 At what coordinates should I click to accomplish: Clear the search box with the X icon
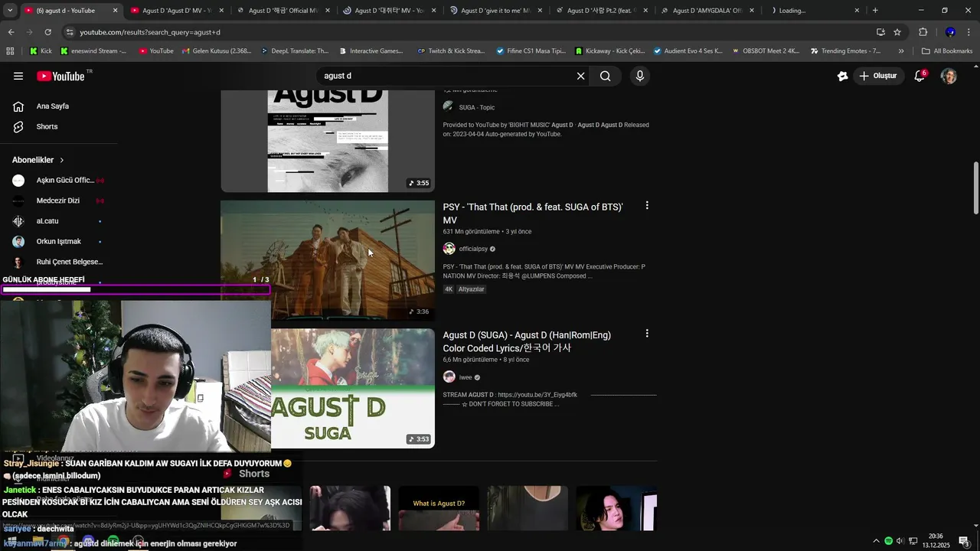click(x=580, y=76)
